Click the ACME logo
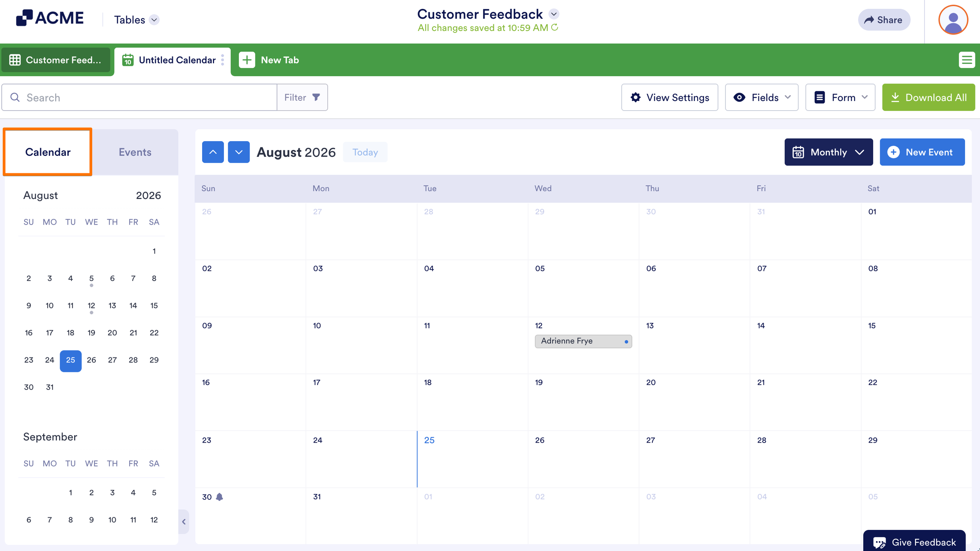The image size is (980, 551). click(50, 18)
